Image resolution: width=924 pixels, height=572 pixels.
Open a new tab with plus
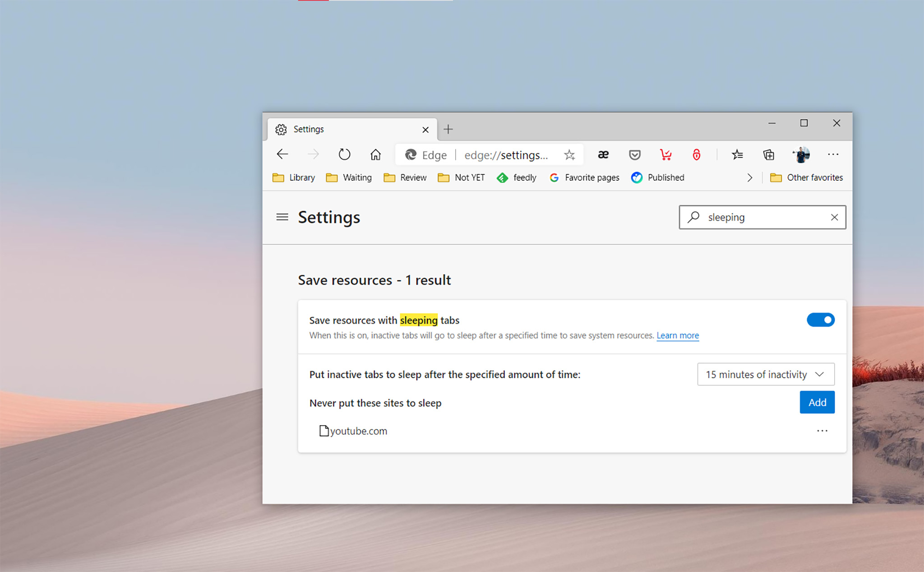[x=448, y=130]
